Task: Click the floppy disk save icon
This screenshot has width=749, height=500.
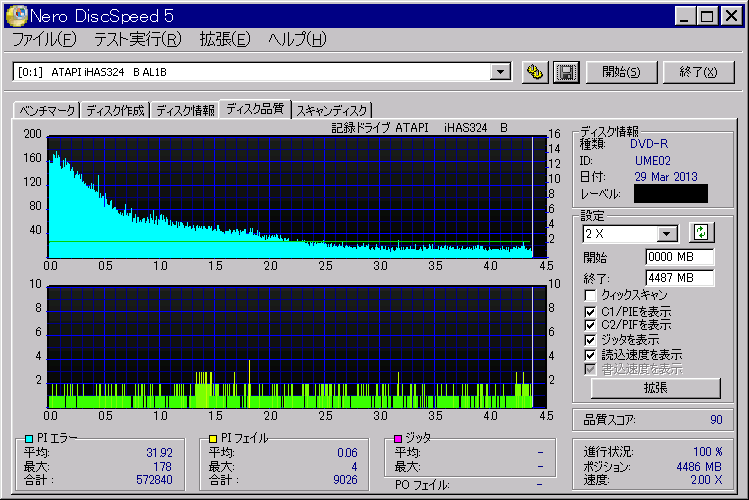Action: [566, 73]
